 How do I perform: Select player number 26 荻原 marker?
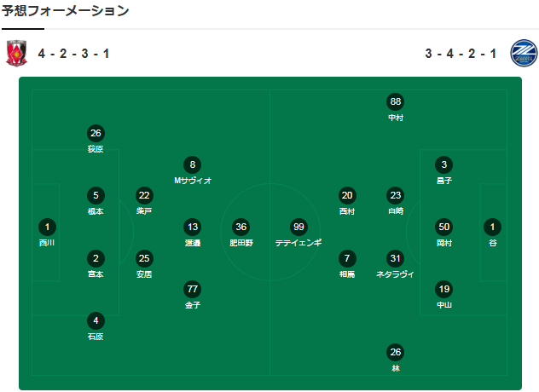click(96, 133)
